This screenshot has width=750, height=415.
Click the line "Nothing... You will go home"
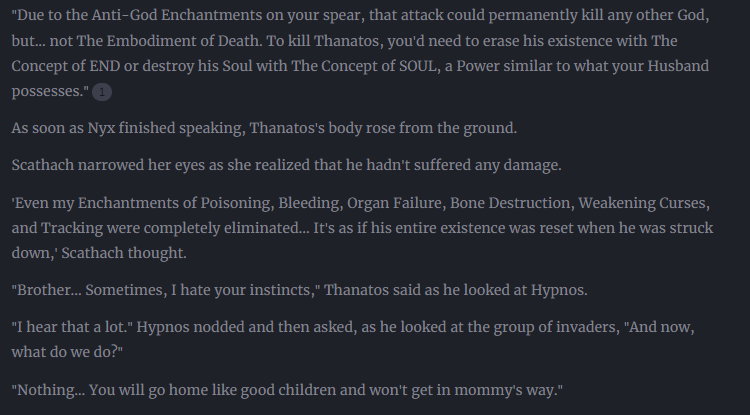287,390
